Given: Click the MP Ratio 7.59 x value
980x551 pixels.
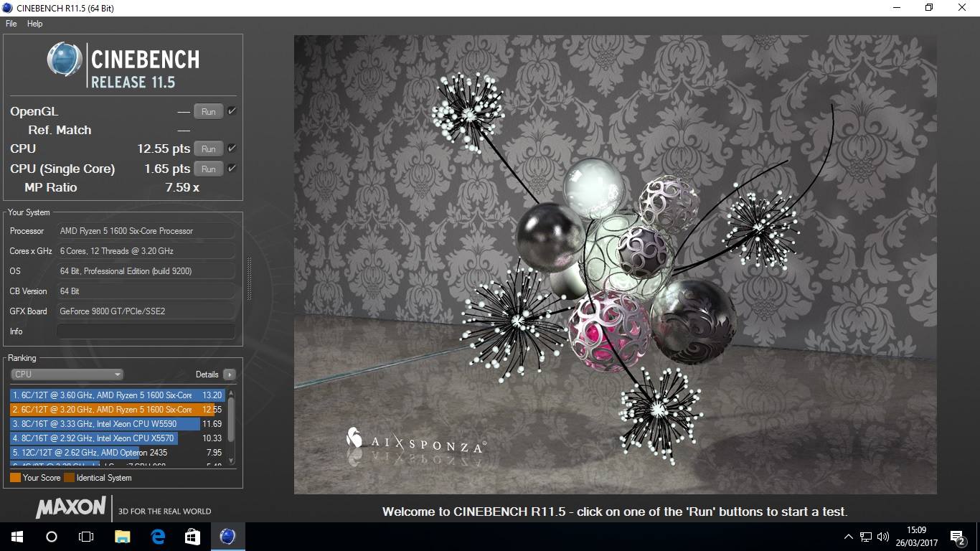Looking at the screenshot, I should [x=182, y=188].
